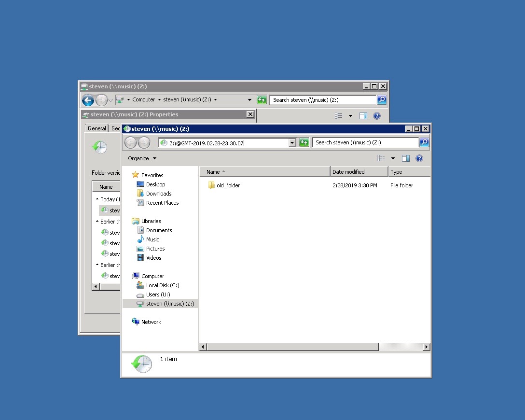Open the address bar dropdown arrow
Image resolution: width=525 pixels, height=420 pixels.
[x=292, y=142]
